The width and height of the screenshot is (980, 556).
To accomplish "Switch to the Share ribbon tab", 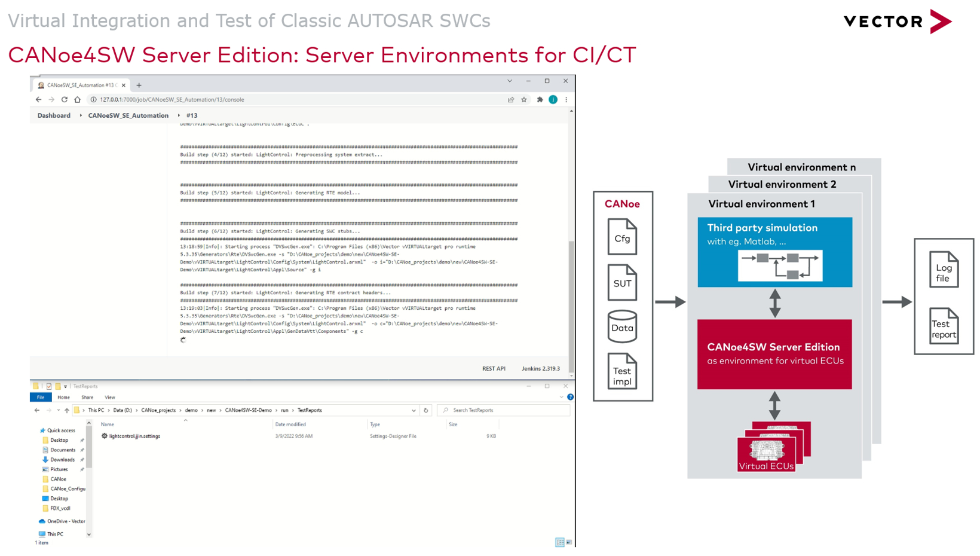I will coord(87,398).
